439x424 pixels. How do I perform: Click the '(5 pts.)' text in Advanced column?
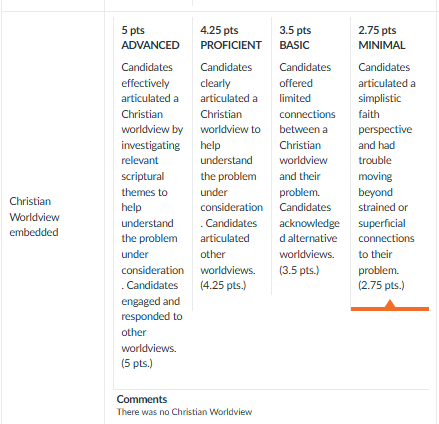click(x=137, y=363)
